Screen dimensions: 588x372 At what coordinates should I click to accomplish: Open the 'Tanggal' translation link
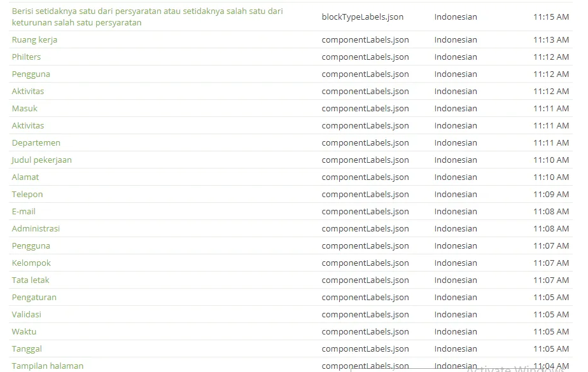click(27, 348)
